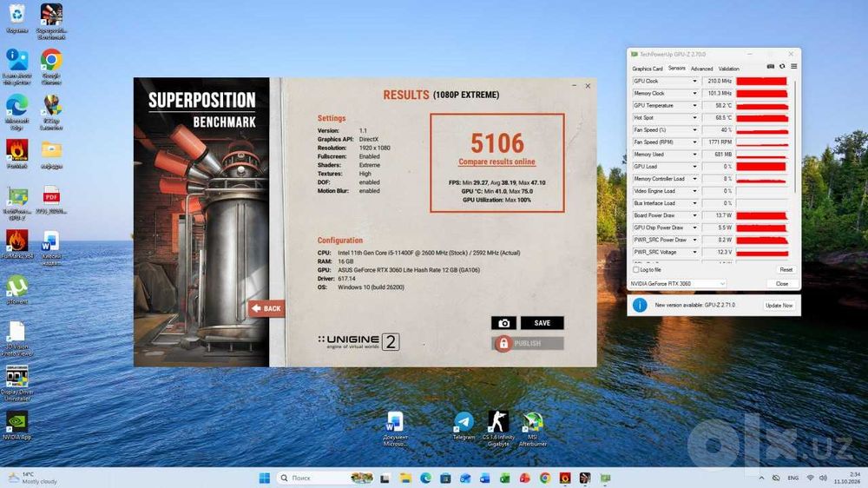Screen dimensions: 868x488
Task: Click the GPU Clock red sensor graph
Action: 762,81
